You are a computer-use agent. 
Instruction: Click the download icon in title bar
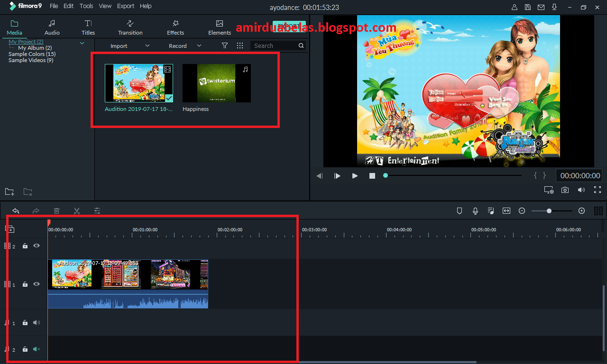click(554, 7)
